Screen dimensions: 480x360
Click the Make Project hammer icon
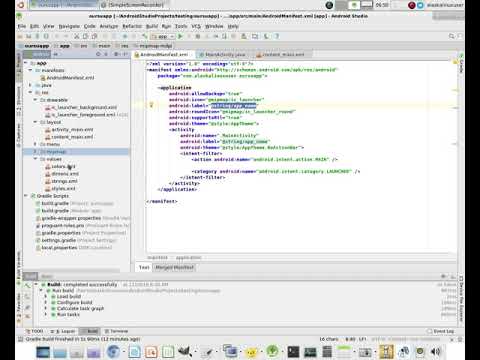pyautogui.click(x=145, y=36)
